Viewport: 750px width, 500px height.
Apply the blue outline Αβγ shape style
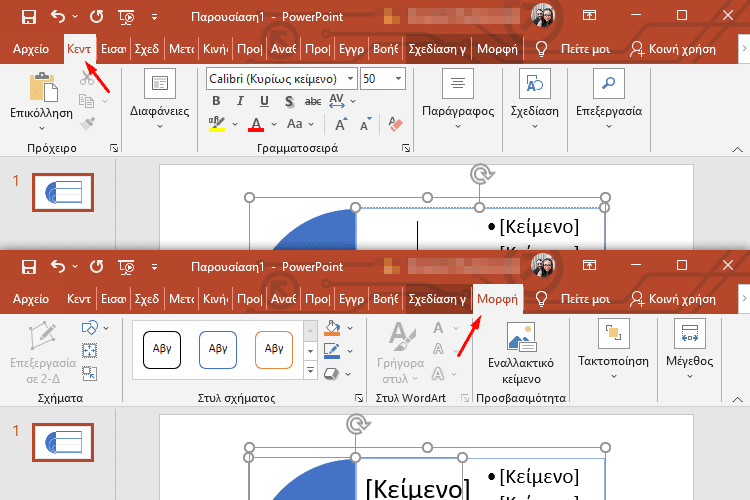click(x=218, y=350)
